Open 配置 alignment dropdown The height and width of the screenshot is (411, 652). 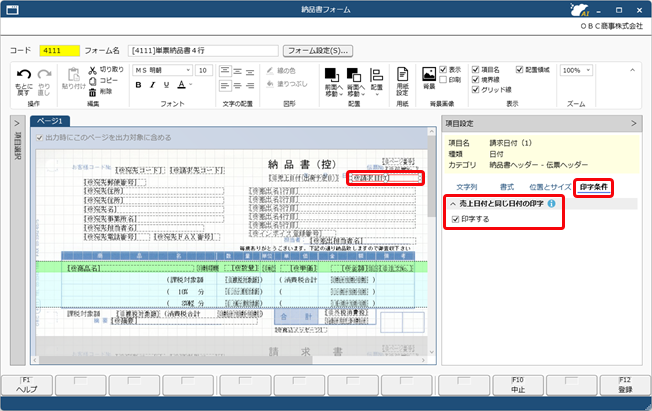point(377,95)
